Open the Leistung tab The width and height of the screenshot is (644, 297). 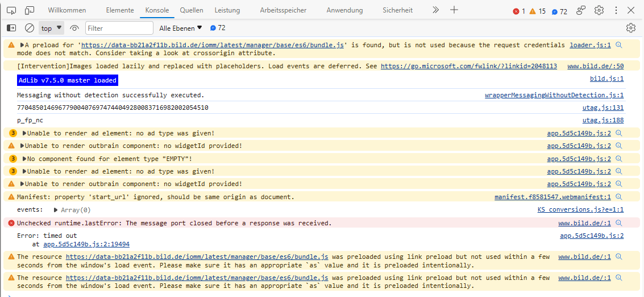[x=227, y=10]
